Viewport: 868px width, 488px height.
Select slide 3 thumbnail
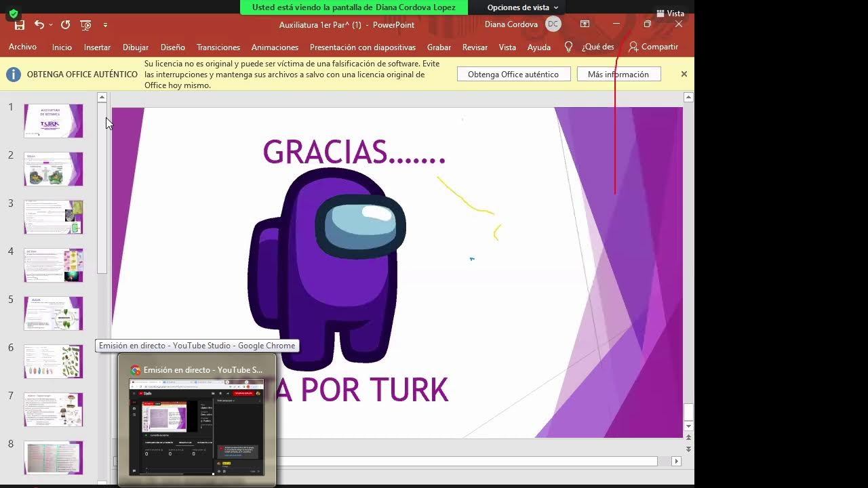click(54, 217)
